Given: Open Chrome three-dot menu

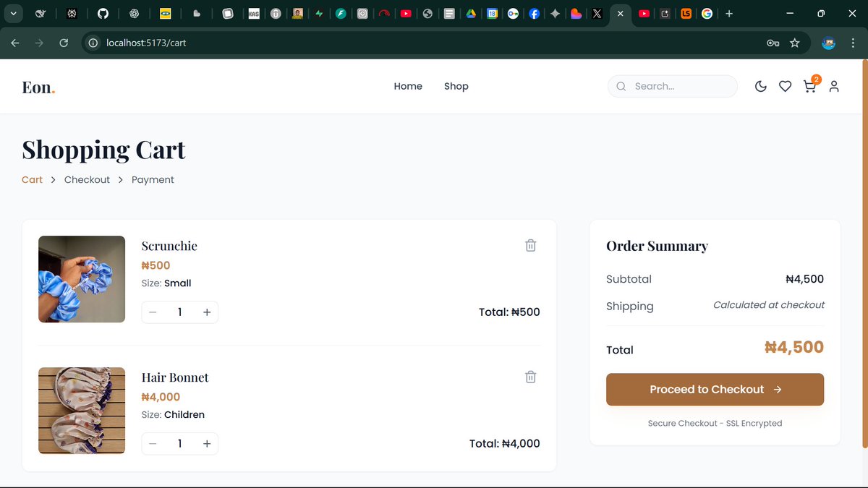Looking at the screenshot, I should coord(853,43).
